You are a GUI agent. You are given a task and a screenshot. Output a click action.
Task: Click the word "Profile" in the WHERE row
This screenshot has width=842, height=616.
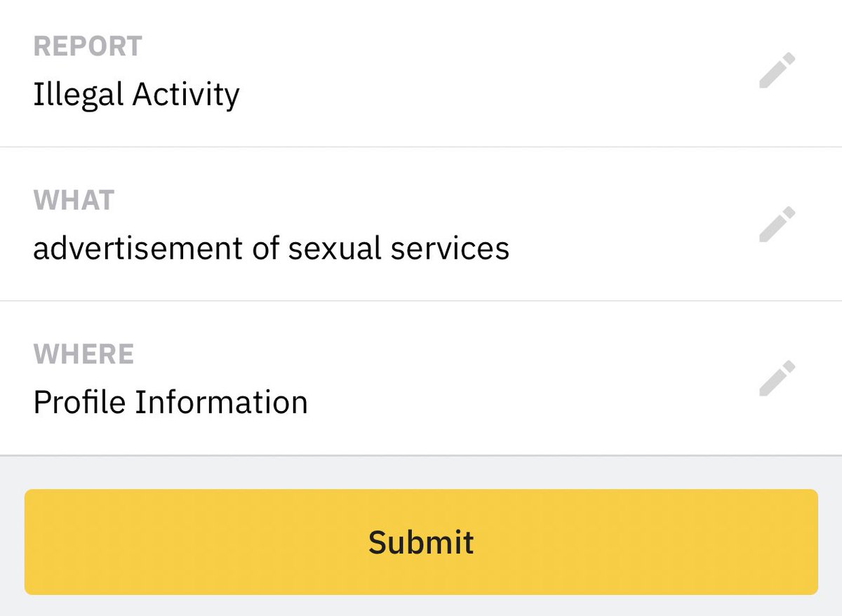tap(79, 403)
